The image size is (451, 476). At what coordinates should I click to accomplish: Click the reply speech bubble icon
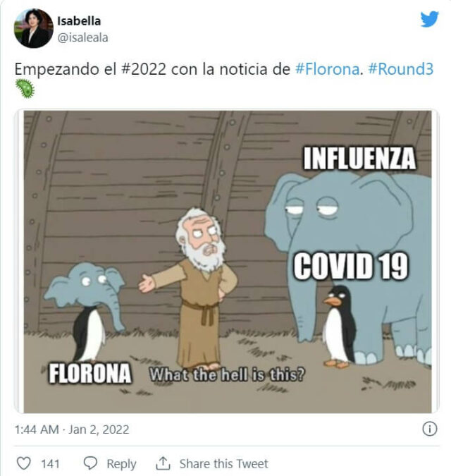tap(90, 463)
